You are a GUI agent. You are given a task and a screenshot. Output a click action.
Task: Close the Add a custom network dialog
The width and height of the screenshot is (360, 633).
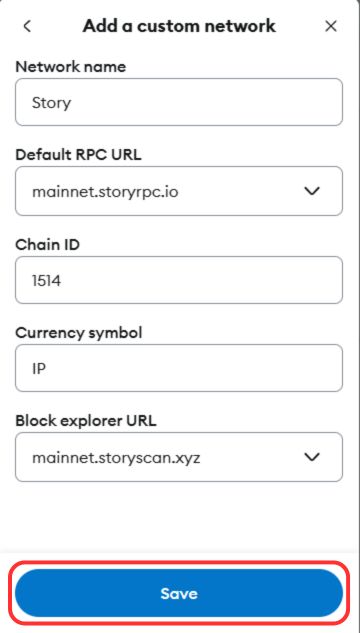click(x=331, y=26)
